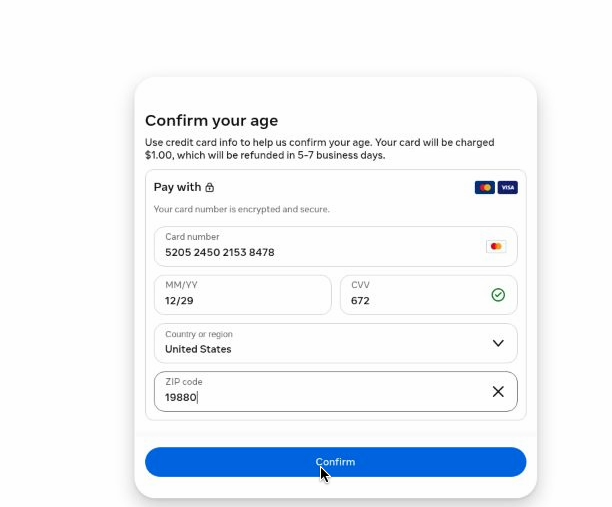Place the cursor in the ZIP code field
Viewport: 612px width, 507px height.
pyautogui.click(x=336, y=391)
